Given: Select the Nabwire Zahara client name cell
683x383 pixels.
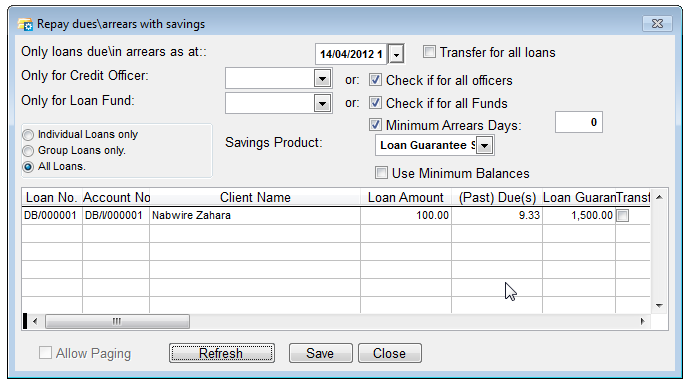Looking at the screenshot, I should 255,215.
